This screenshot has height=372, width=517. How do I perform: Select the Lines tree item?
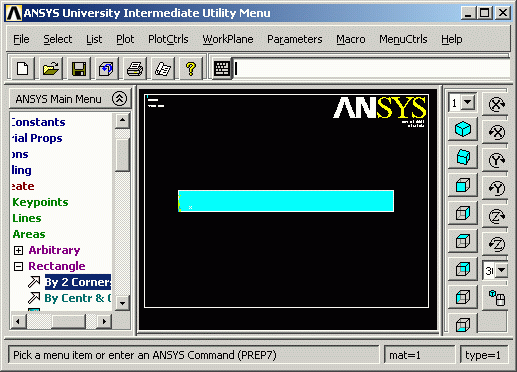click(x=27, y=218)
